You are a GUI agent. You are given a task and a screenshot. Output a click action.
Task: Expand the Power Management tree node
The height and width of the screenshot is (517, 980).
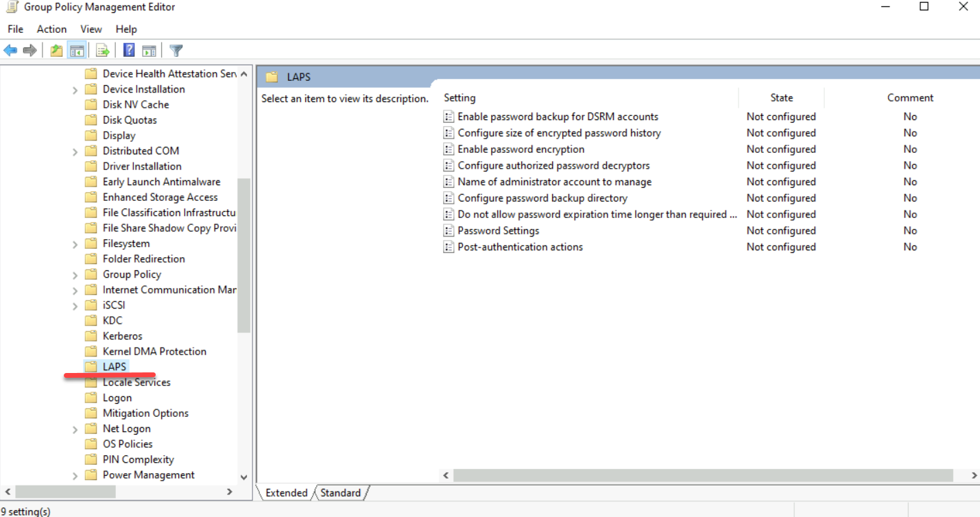click(x=75, y=474)
